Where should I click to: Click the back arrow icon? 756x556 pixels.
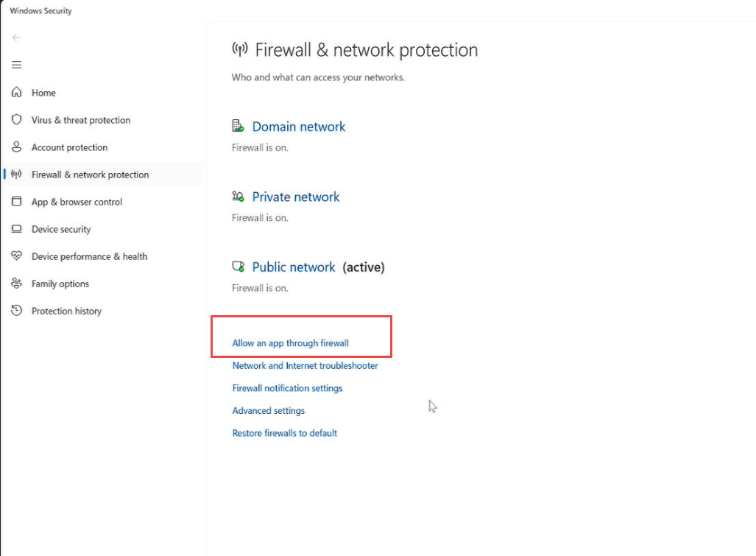[16, 38]
